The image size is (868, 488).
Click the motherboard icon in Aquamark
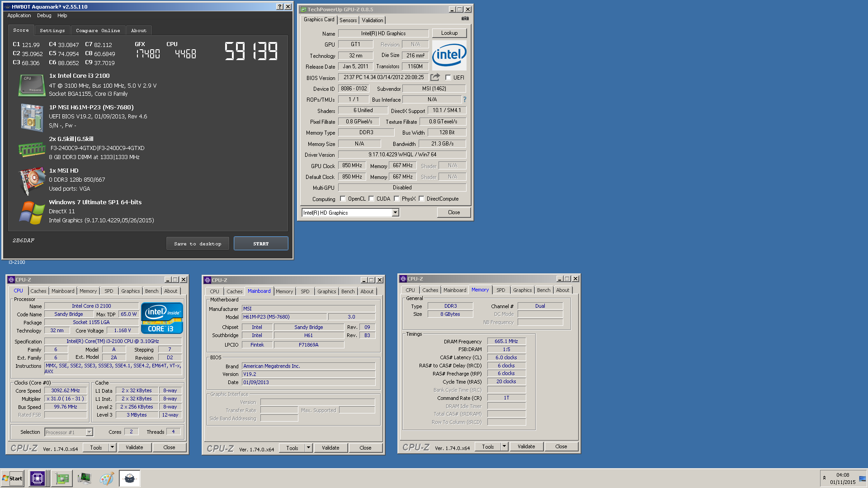32,117
